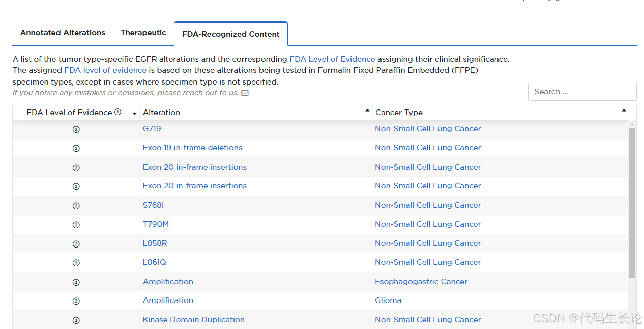Screen dimensions: 644x329
Task: Select the FDA-Recognized Content tab
Action: coord(231,34)
